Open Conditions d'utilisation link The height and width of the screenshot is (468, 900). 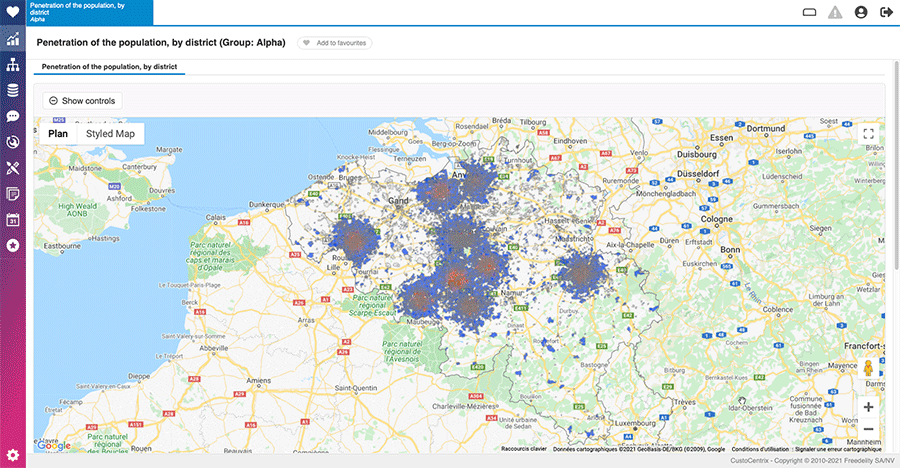pyautogui.click(x=759, y=449)
